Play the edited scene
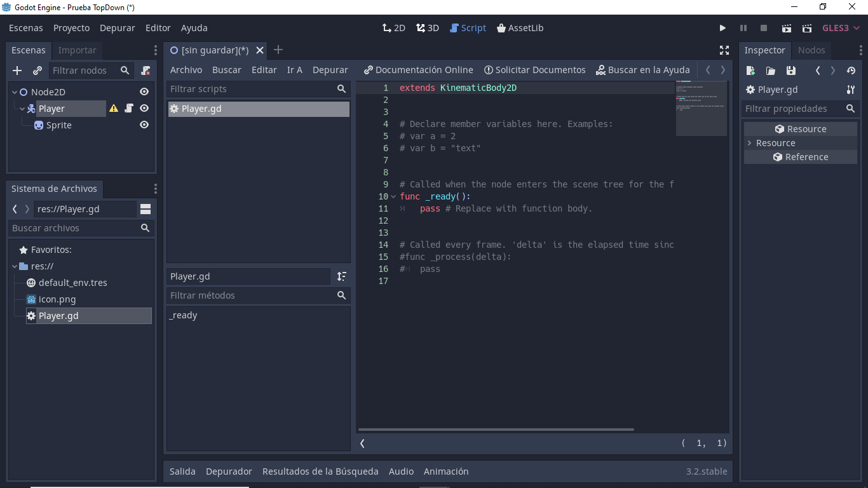 [786, 28]
